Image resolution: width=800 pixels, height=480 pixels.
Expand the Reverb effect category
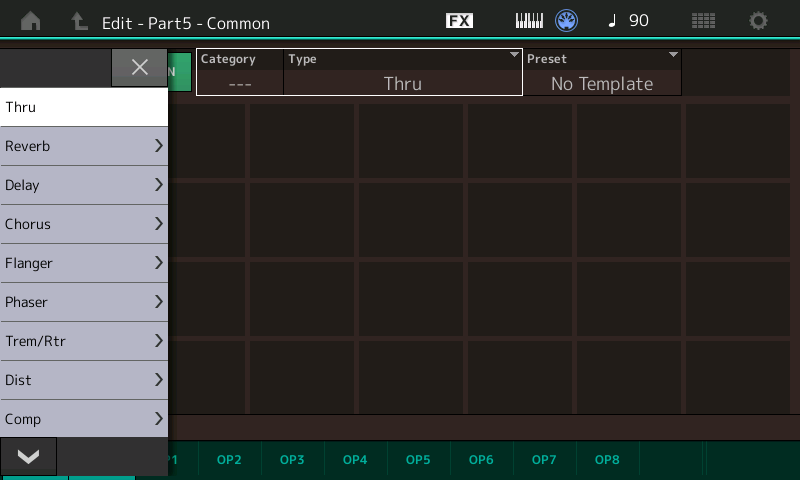[84, 146]
